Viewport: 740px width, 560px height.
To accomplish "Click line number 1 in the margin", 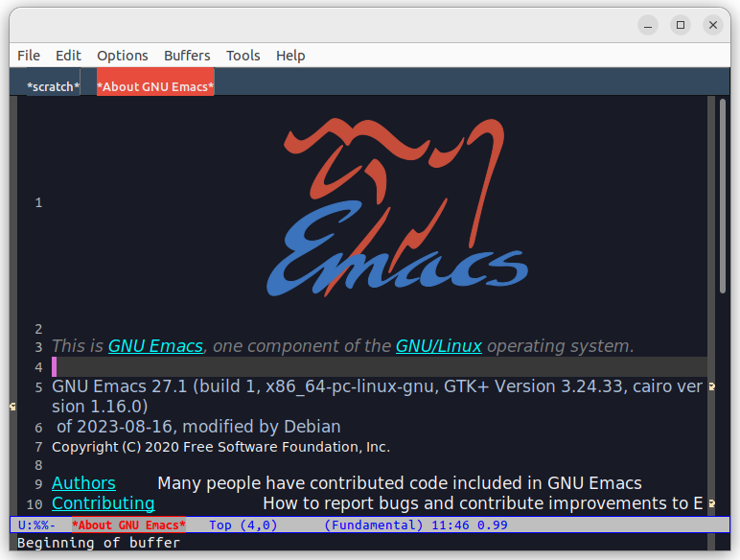I will click(38, 203).
